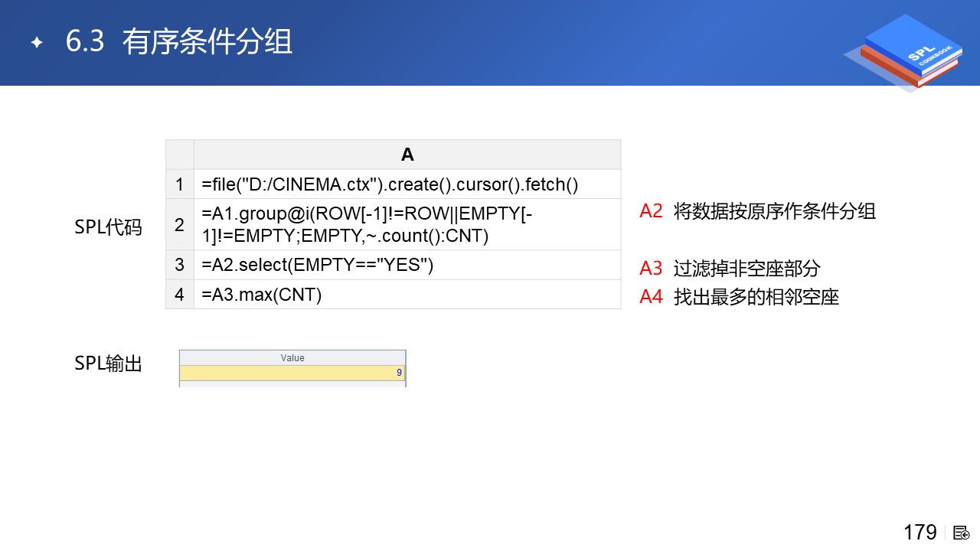Click the red A2 annotation label
The image size is (980, 551).
point(651,211)
